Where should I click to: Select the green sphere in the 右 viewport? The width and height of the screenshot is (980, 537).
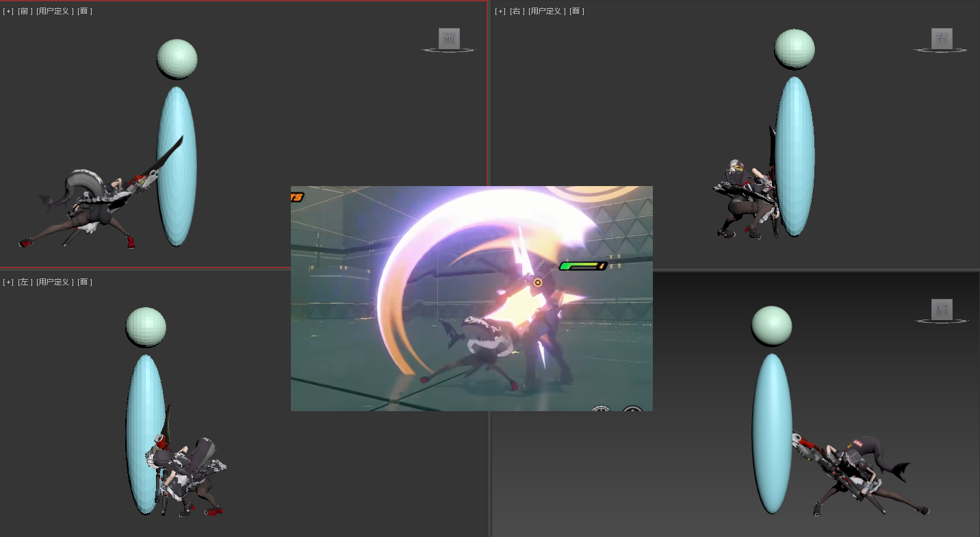795,49
